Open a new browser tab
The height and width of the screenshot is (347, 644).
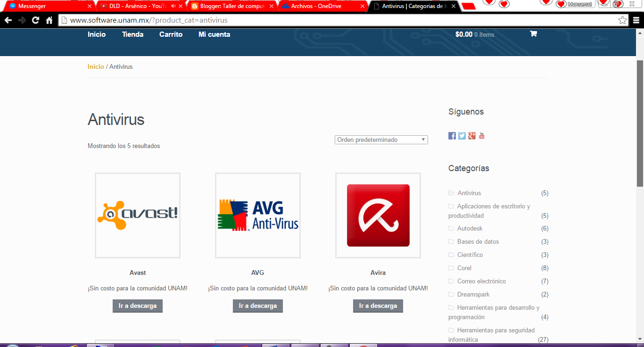(x=468, y=6)
